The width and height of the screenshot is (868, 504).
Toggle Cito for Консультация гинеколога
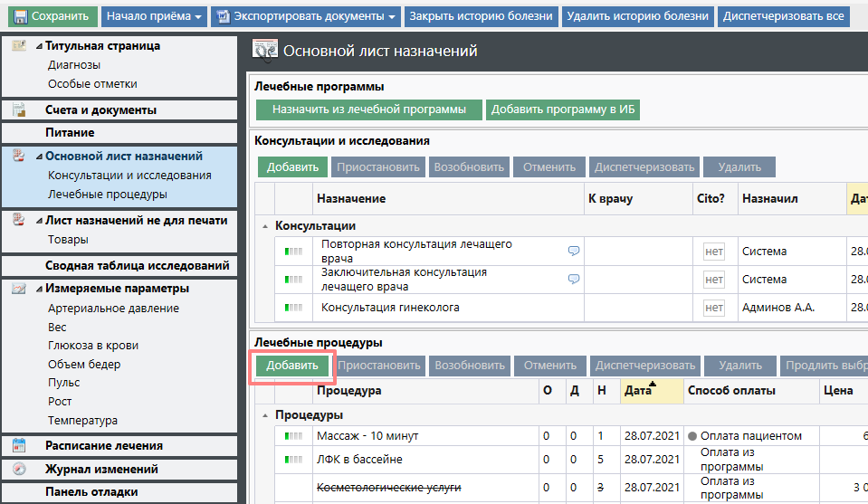[714, 308]
